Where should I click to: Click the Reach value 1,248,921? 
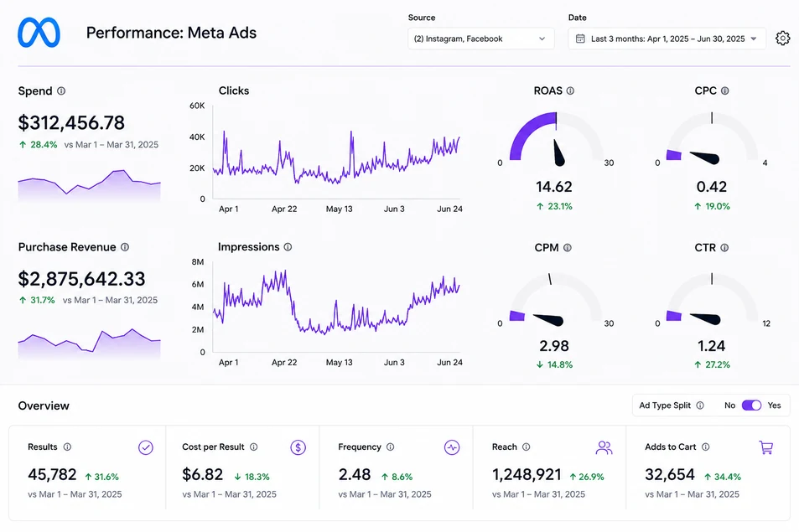527,474
